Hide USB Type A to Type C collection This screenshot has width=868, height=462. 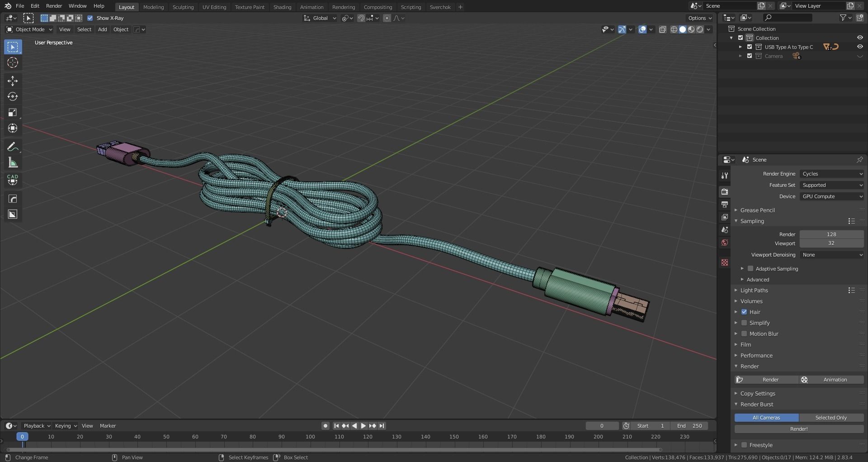(x=860, y=47)
